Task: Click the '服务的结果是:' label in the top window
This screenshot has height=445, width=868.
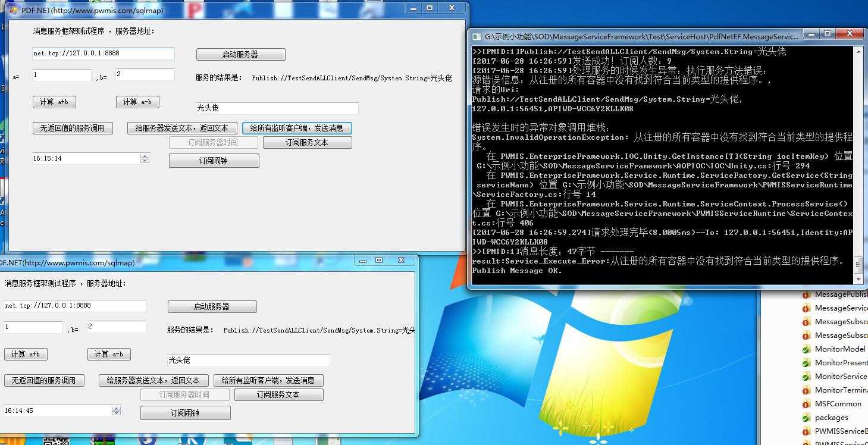Action: tap(219, 78)
